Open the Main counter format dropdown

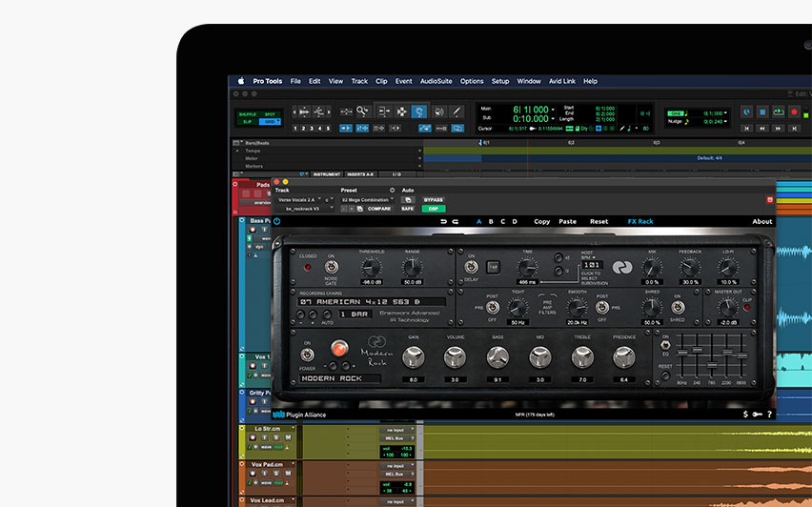[x=553, y=110]
